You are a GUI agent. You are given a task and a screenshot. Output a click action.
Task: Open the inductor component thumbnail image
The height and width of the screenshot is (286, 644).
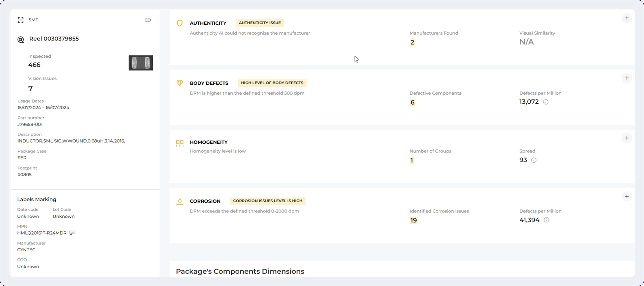[141, 63]
